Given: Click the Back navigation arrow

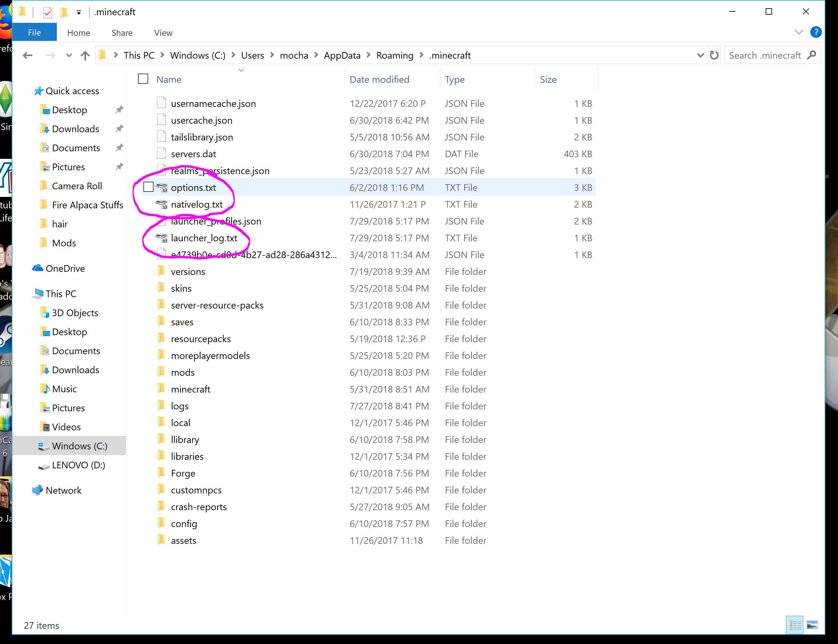Looking at the screenshot, I should [x=28, y=55].
